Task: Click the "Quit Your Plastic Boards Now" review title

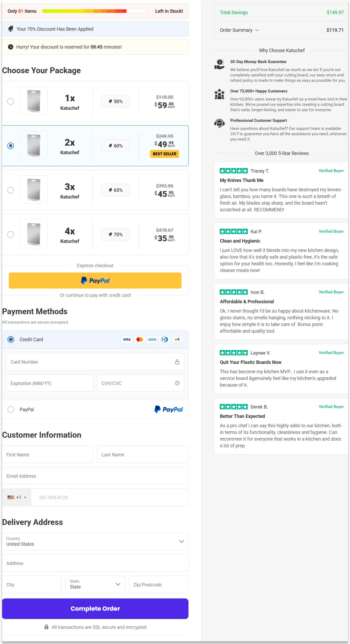Action: click(x=250, y=362)
